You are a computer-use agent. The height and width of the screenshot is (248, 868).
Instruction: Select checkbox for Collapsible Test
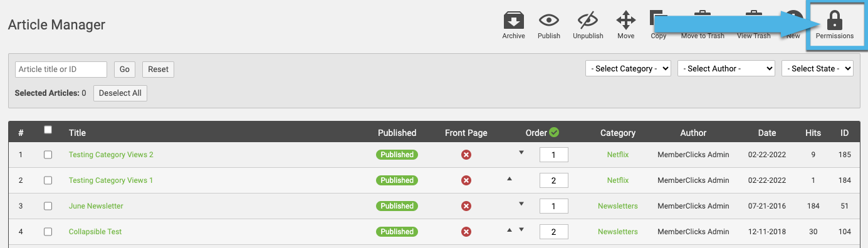(x=48, y=232)
